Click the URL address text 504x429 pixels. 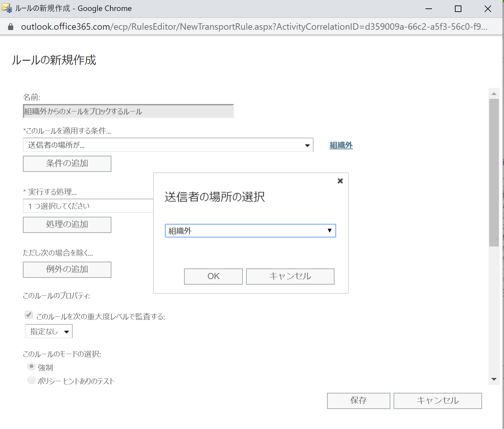(x=254, y=27)
